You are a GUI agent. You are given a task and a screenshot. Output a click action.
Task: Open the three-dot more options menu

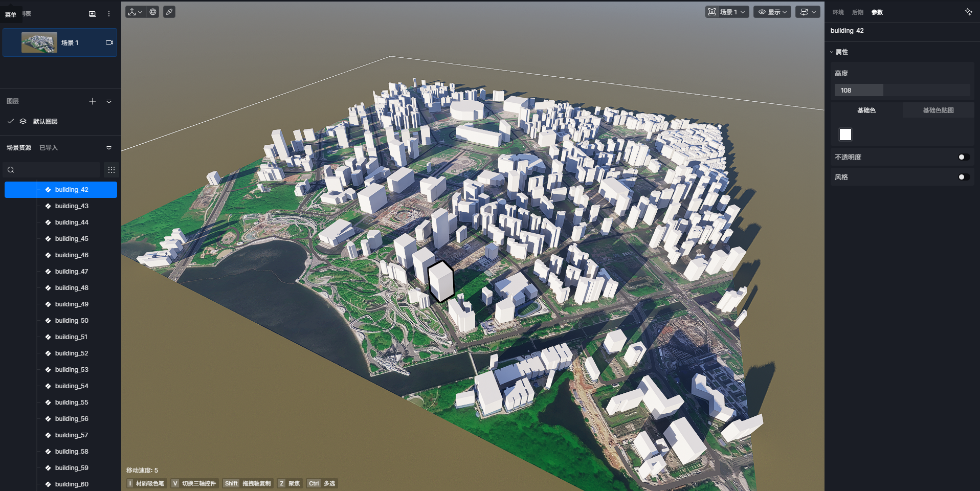pyautogui.click(x=109, y=14)
